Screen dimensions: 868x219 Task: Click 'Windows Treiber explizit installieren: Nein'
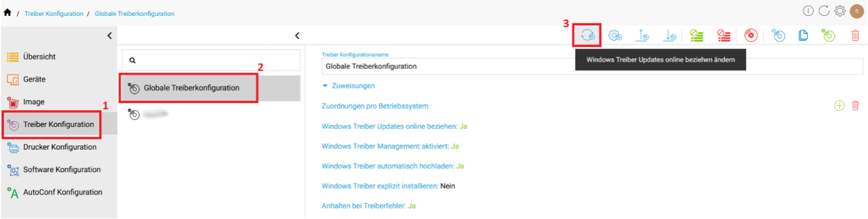click(388, 186)
